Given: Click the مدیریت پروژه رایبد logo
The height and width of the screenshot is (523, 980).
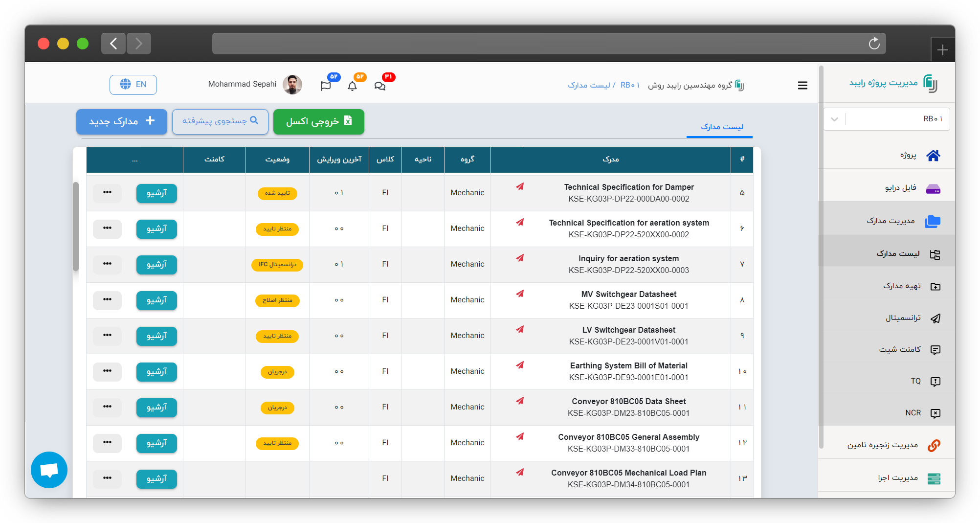Looking at the screenshot, I should pyautogui.click(x=893, y=83).
